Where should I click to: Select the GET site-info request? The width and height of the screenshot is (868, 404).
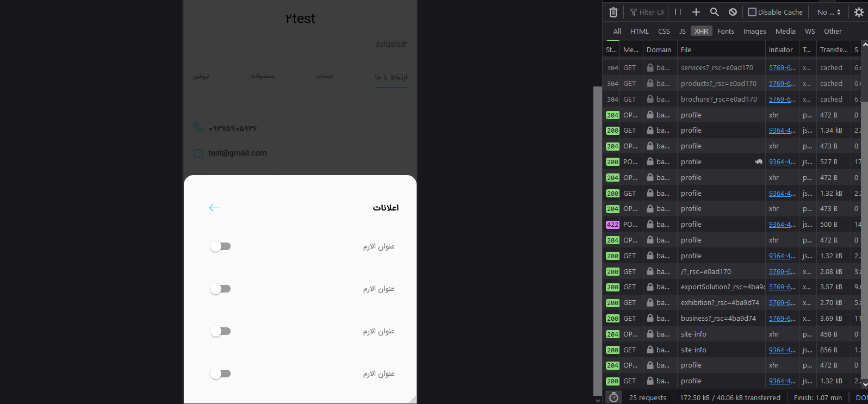pos(732,350)
